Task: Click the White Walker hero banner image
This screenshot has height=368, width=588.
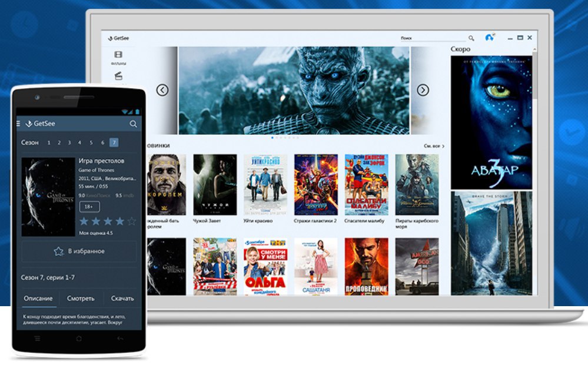Action: pos(294,91)
